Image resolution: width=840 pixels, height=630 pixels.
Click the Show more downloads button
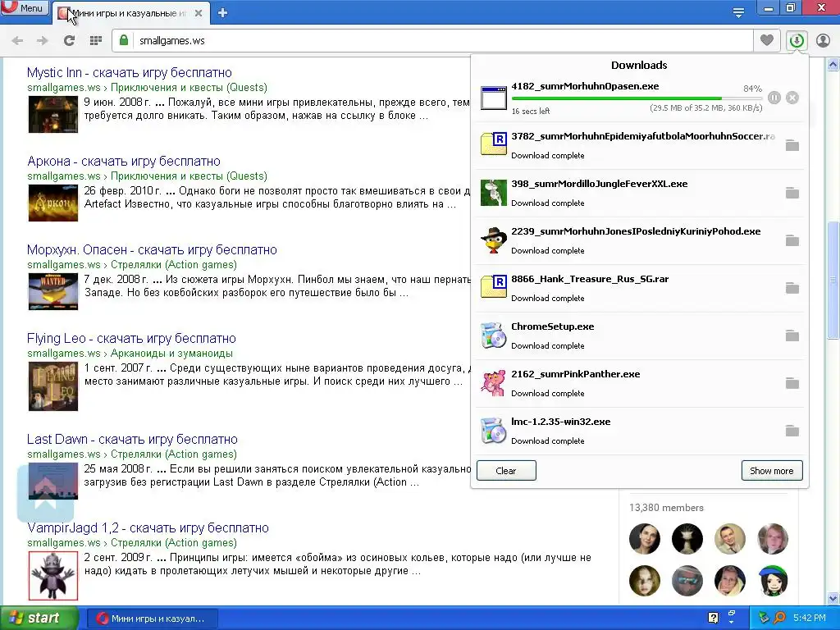click(x=771, y=470)
